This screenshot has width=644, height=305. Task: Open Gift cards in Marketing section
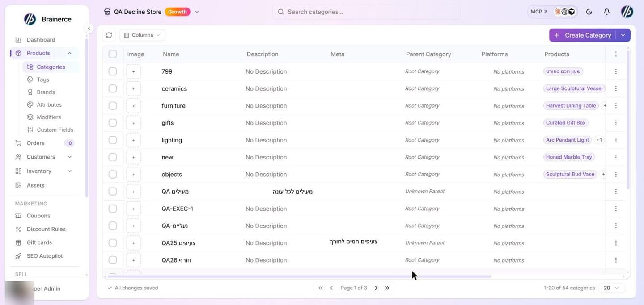39,242
